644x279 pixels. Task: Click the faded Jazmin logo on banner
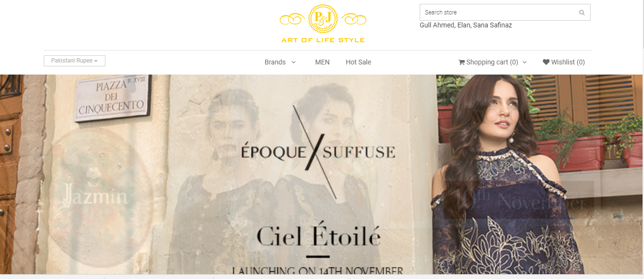point(96,196)
